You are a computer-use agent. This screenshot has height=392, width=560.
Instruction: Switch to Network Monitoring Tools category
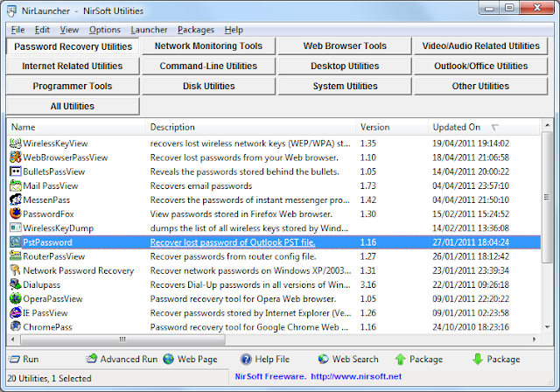point(208,46)
